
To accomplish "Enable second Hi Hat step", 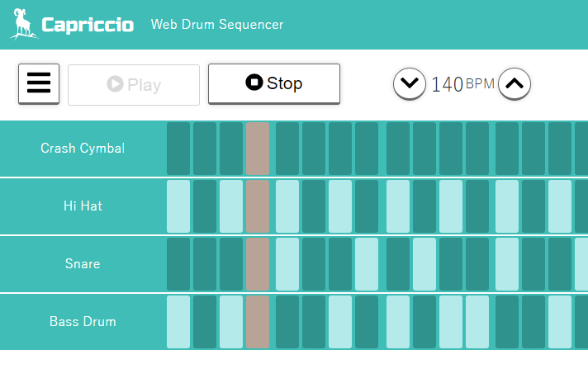I will [x=205, y=206].
